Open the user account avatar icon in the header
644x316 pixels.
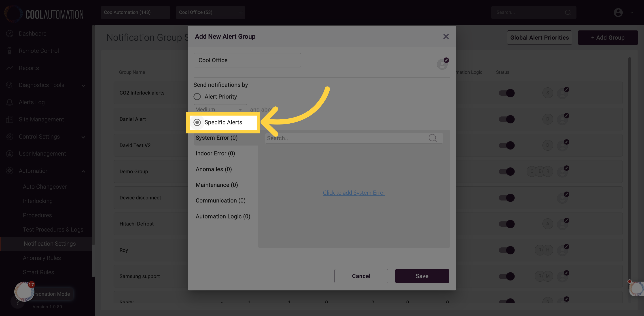(x=618, y=13)
